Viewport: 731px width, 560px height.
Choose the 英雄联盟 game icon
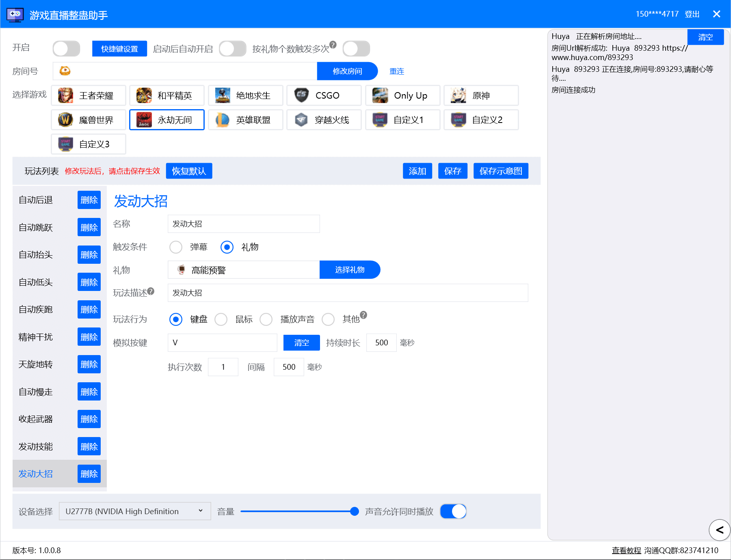(x=223, y=120)
